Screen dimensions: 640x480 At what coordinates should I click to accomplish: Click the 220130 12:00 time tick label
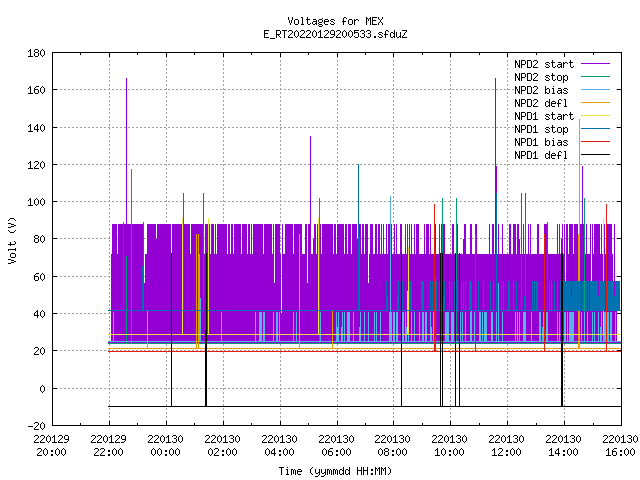click(507, 446)
